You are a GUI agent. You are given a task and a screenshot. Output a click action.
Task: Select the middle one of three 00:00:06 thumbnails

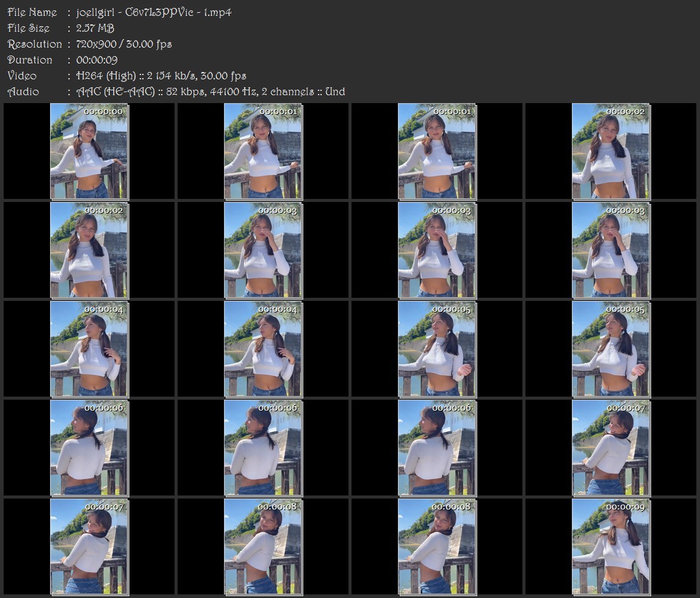263,448
